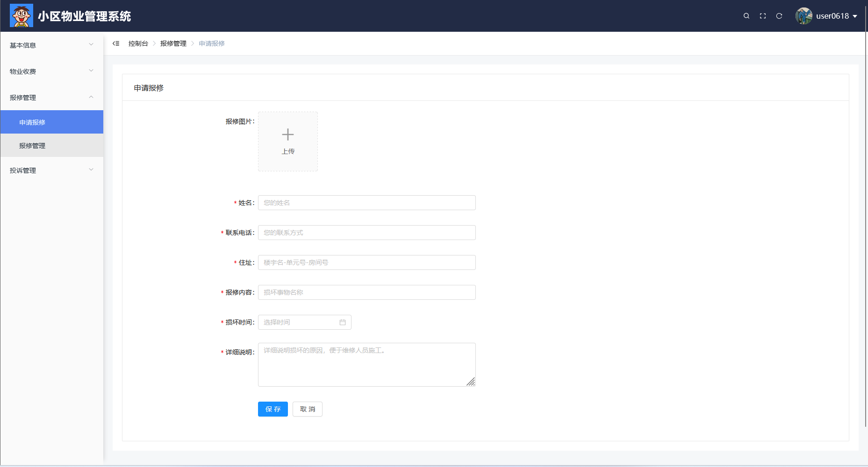Go to 控制台 breadcrumb

(x=138, y=43)
